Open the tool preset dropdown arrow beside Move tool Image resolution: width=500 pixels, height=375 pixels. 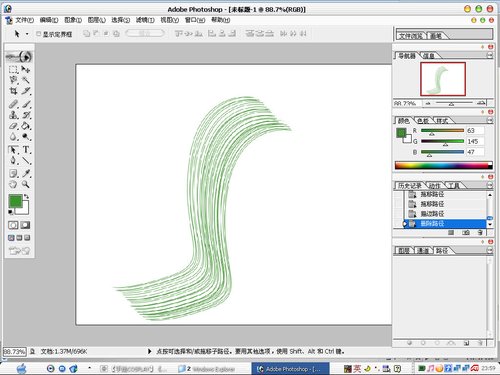tap(27, 34)
